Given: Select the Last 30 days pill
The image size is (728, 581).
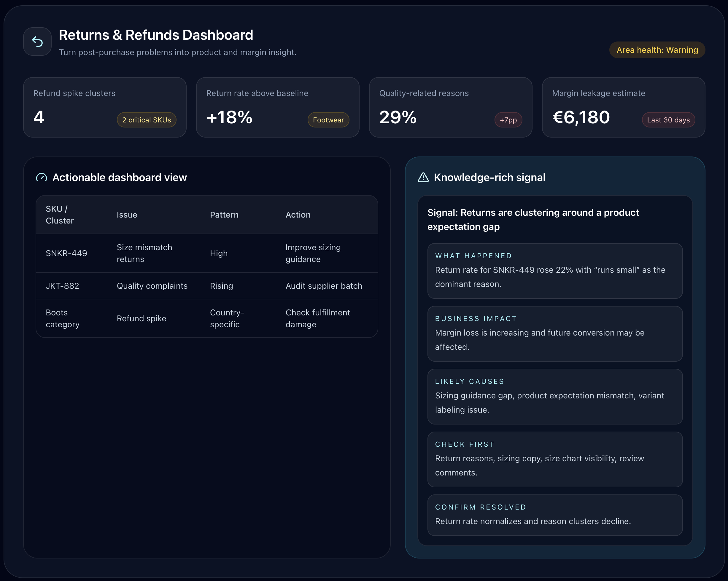Looking at the screenshot, I should tap(668, 120).
